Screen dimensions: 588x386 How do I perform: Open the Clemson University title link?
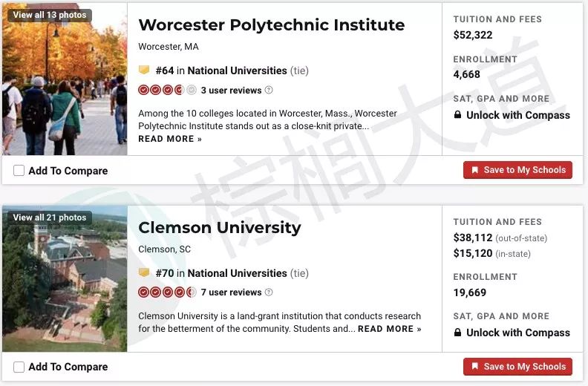pos(219,227)
